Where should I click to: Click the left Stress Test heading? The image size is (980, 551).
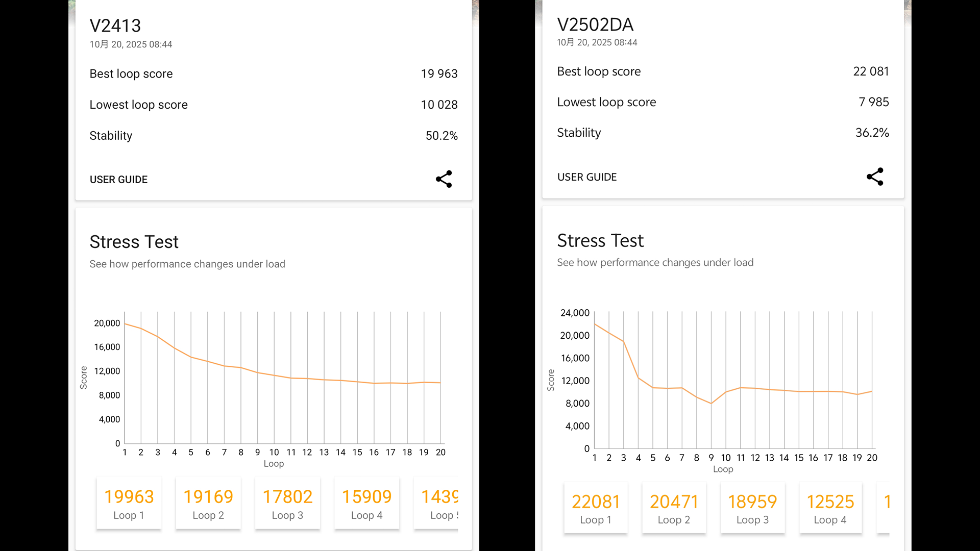tap(134, 242)
